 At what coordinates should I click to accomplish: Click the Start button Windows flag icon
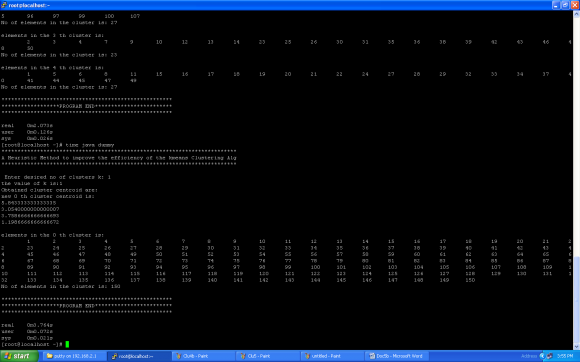7,356
